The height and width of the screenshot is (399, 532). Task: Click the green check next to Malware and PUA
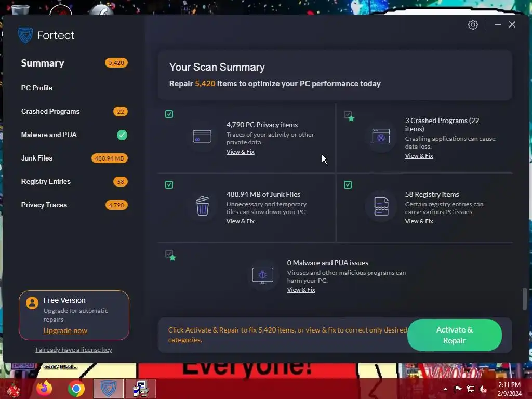(x=122, y=135)
